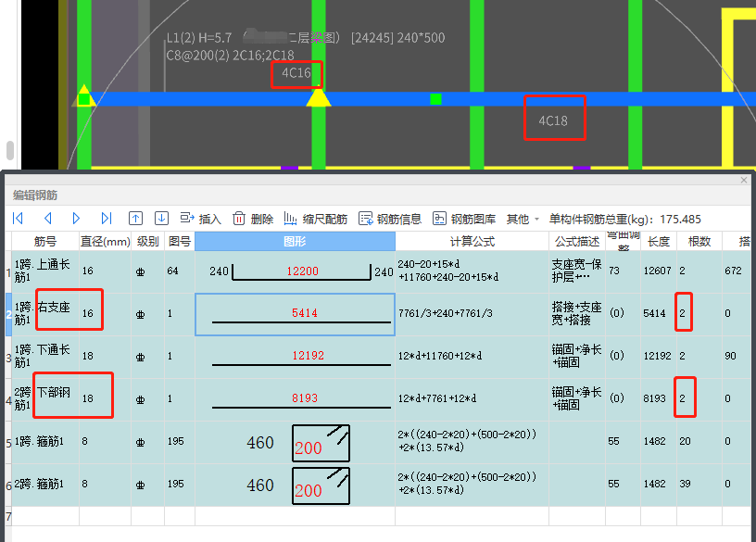Image resolution: width=756 pixels, height=542 pixels.
Task: Click the vertical scrollbar handle at left
Action: [10, 150]
